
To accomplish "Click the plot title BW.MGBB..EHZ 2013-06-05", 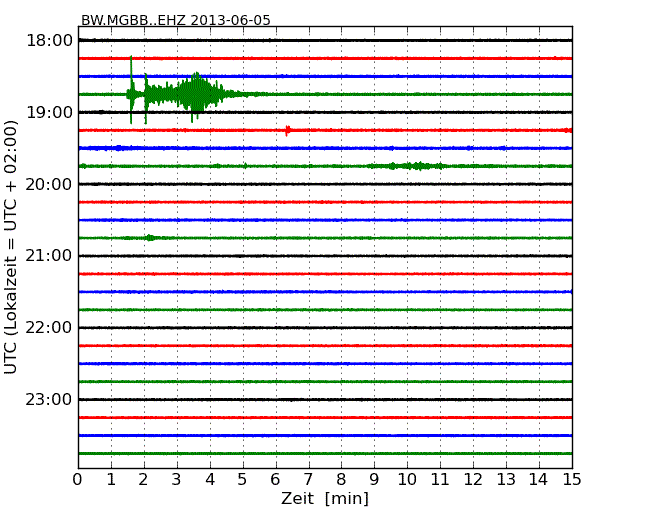I will click(175, 20).
